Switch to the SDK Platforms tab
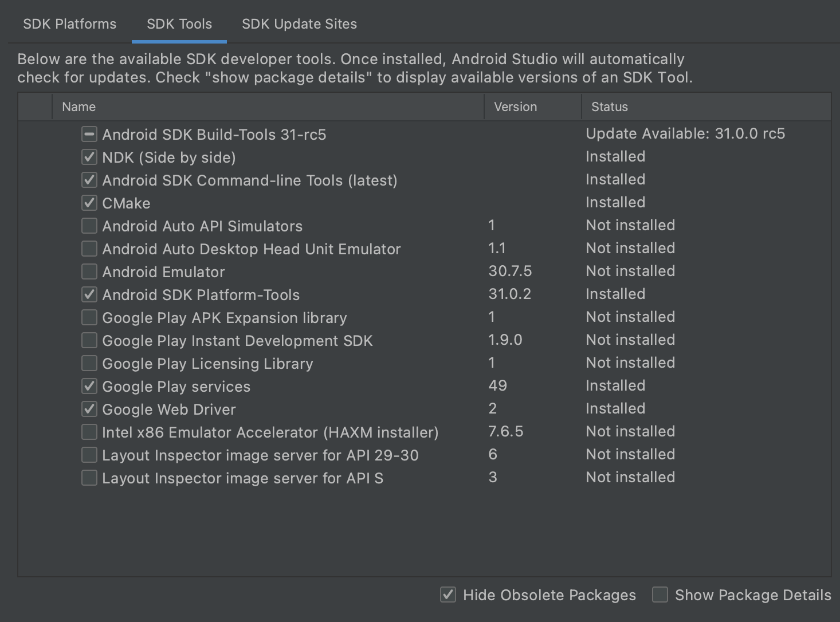Image resolution: width=840 pixels, height=622 pixels. click(69, 24)
